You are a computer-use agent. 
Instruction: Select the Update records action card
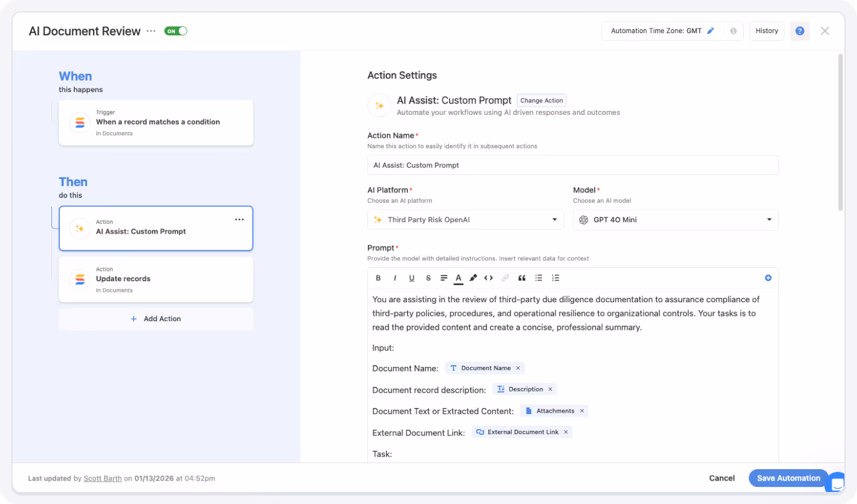156,279
